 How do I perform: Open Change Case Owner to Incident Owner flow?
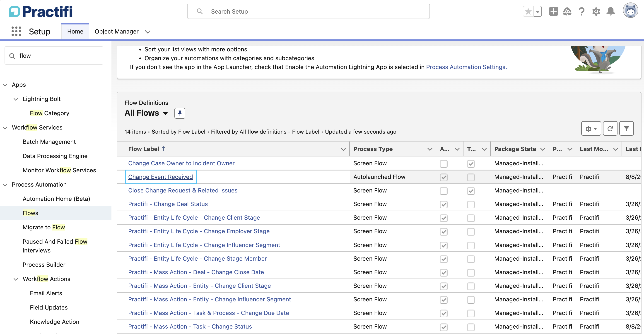181,163
